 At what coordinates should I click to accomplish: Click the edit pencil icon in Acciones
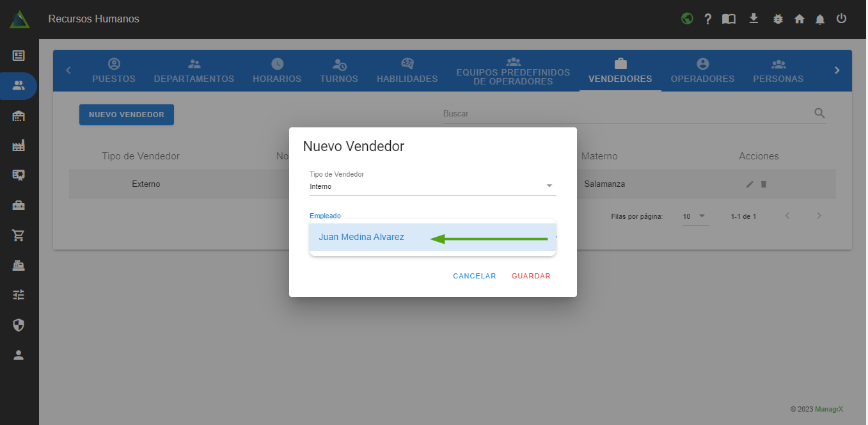pyautogui.click(x=750, y=184)
